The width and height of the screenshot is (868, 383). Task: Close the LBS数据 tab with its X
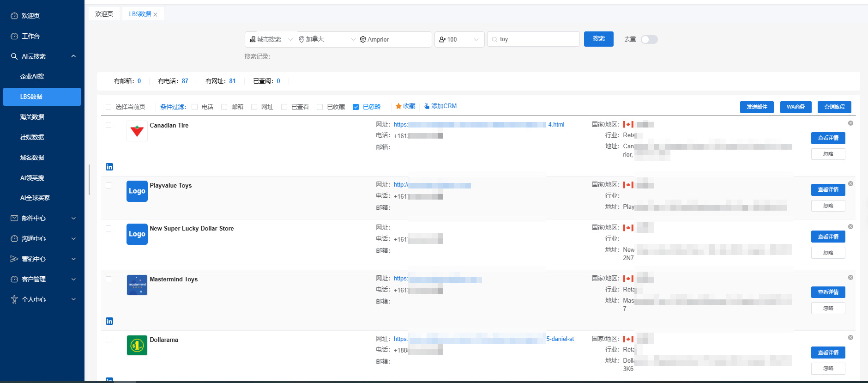point(156,15)
